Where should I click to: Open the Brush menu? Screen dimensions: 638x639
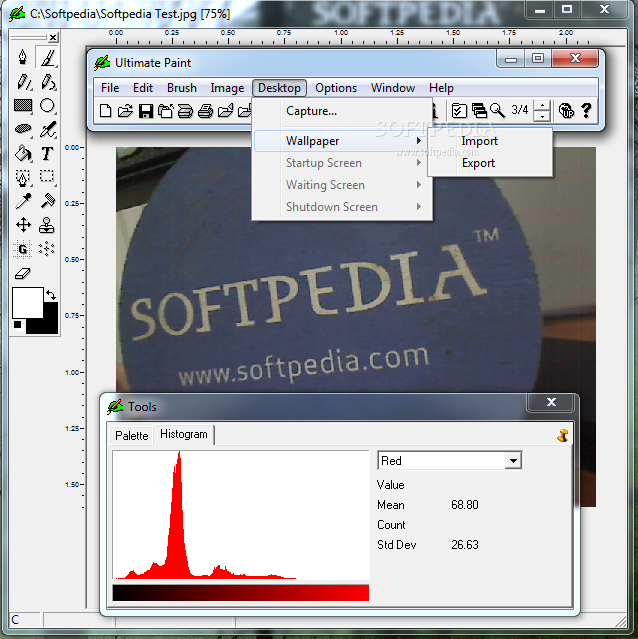pyautogui.click(x=182, y=88)
